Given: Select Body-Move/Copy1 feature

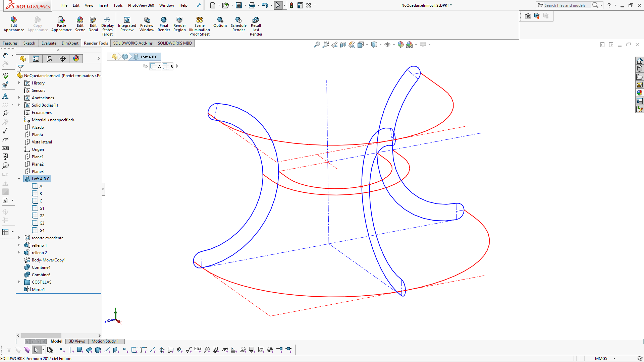Looking at the screenshot, I should (x=45, y=260).
